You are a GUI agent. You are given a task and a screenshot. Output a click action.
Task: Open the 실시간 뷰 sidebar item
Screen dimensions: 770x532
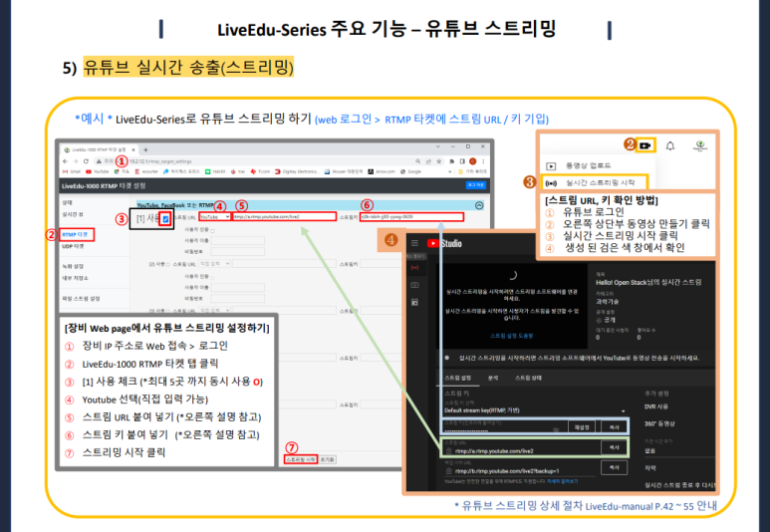[73, 214]
